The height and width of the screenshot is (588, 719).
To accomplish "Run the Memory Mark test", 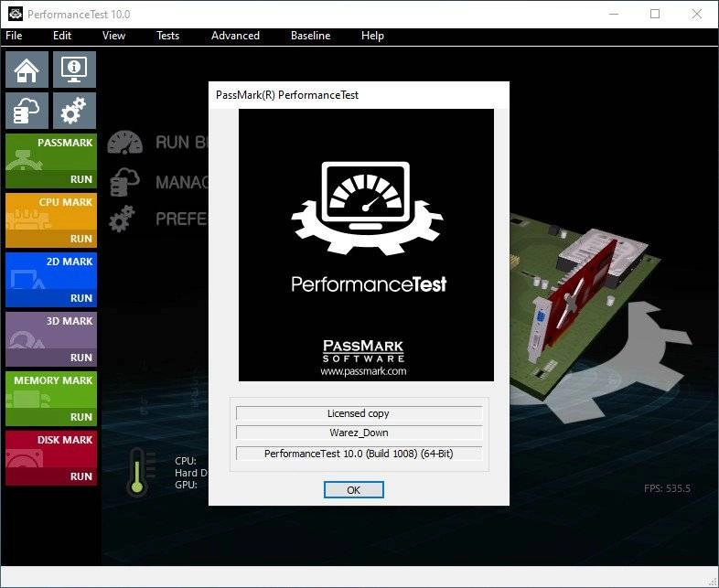I will [x=81, y=417].
